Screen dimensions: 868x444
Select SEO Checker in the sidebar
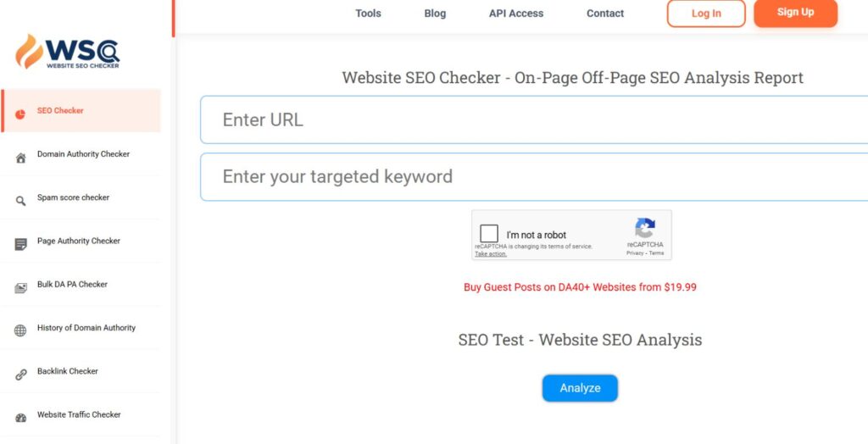pos(81,111)
